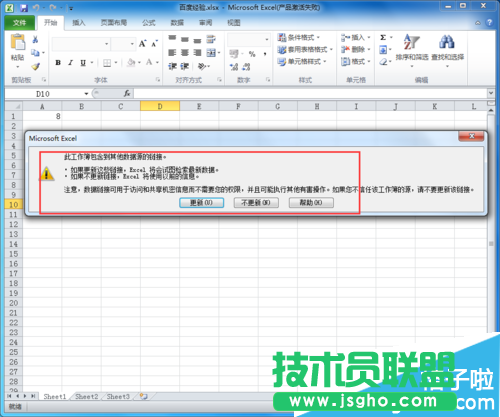Viewport: 500px width, 417px height.
Task: Apply Percent Style
Action: [252, 54]
